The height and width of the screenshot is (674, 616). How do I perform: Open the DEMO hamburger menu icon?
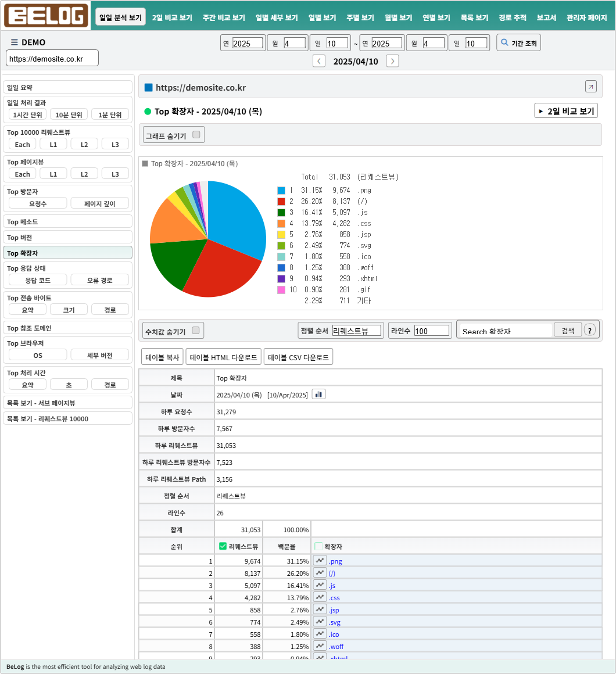(14, 42)
